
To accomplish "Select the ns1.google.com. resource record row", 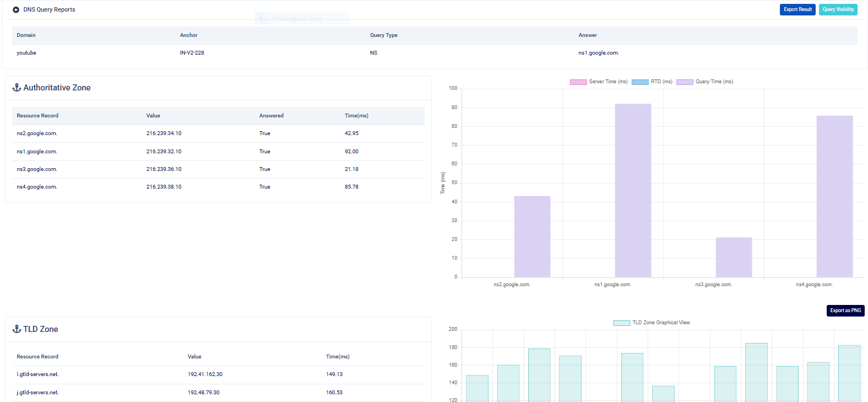I will pyautogui.click(x=218, y=152).
